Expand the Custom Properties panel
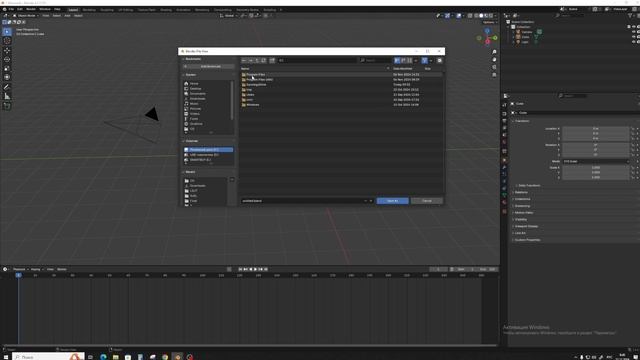 [527, 240]
